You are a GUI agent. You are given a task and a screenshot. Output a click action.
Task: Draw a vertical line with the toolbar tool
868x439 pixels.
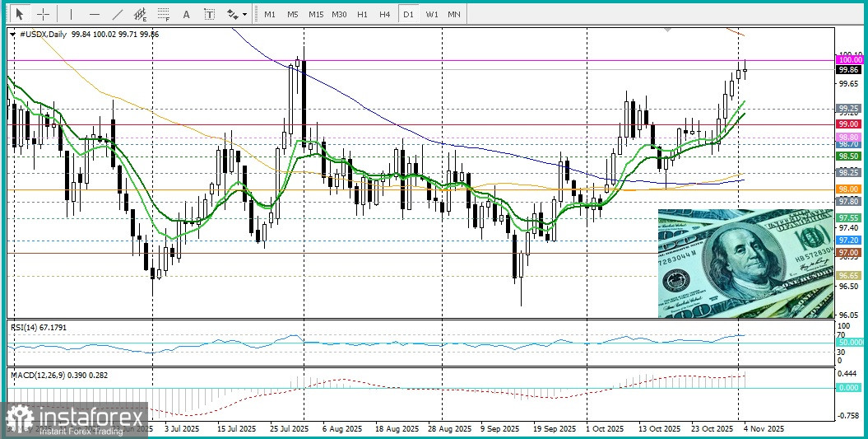click(71, 14)
